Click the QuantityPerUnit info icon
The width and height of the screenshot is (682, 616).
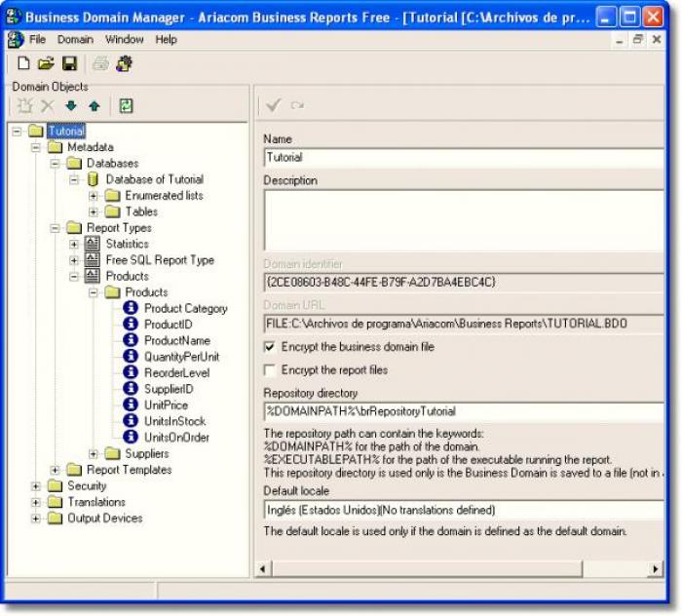click(131, 357)
